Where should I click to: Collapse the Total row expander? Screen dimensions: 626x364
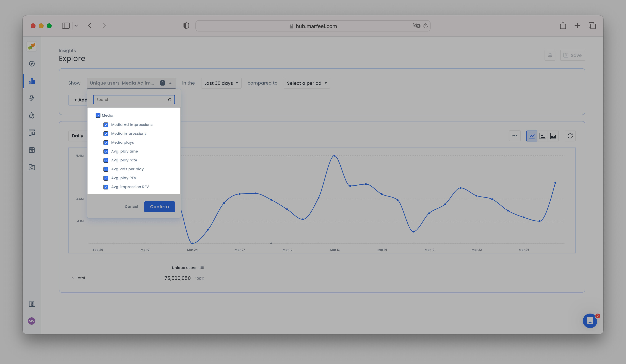(x=73, y=278)
